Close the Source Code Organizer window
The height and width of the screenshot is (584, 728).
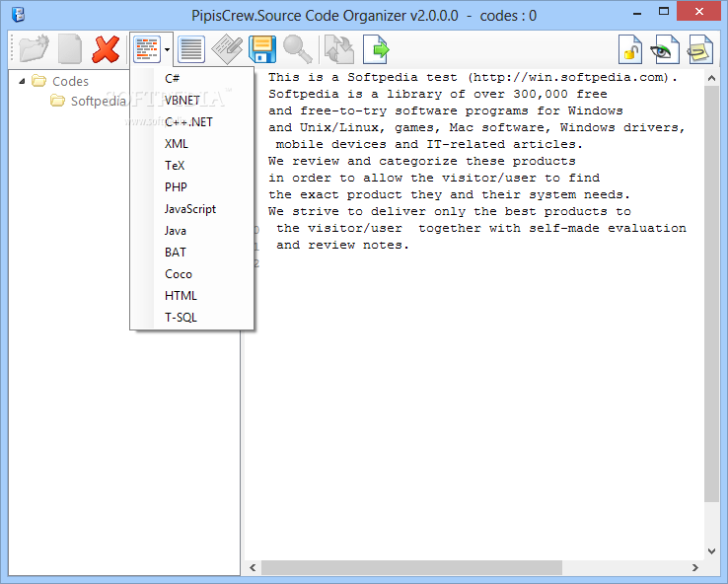(699, 12)
